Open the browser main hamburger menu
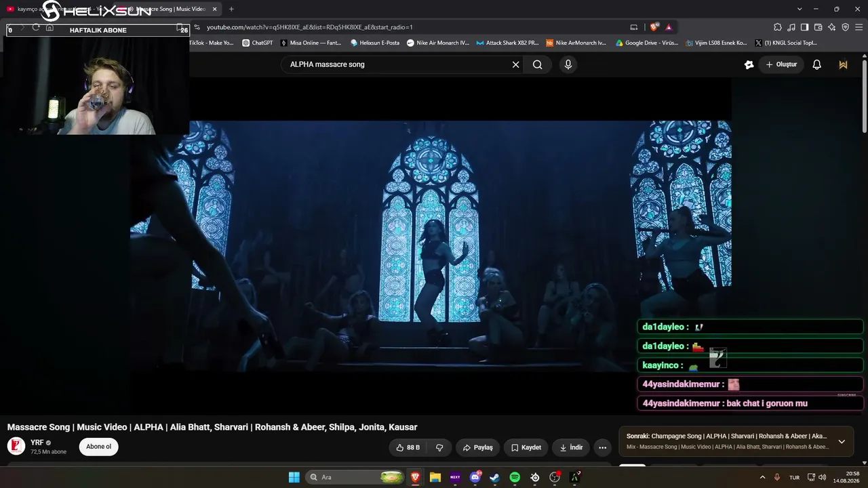 click(859, 27)
